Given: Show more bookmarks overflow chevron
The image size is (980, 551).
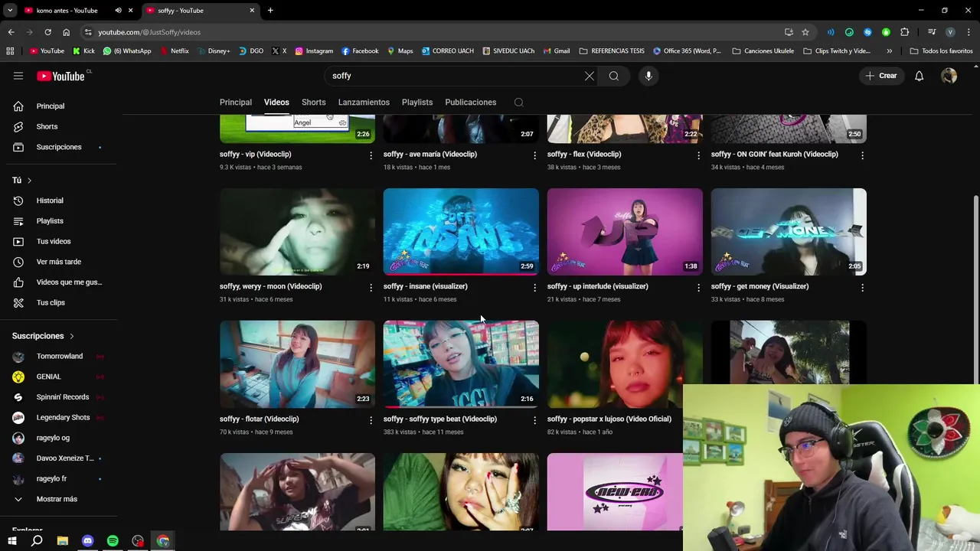Looking at the screenshot, I should pos(889,51).
